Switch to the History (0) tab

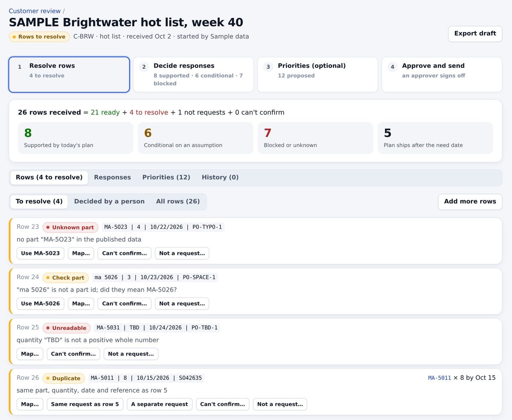pos(220,178)
